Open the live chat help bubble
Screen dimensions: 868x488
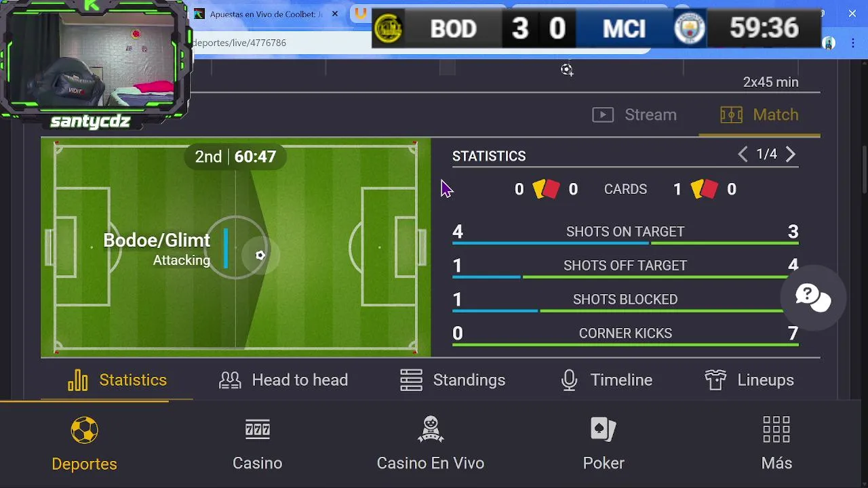(x=812, y=297)
